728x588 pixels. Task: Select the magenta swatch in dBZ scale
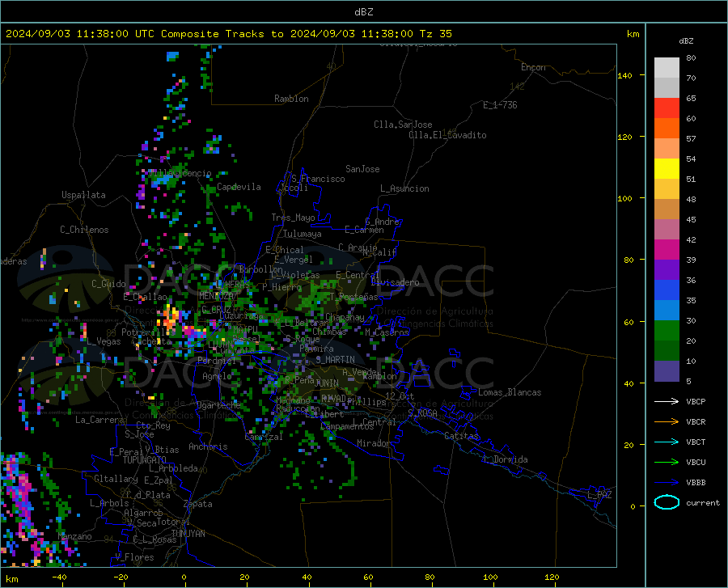coord(667,250)
